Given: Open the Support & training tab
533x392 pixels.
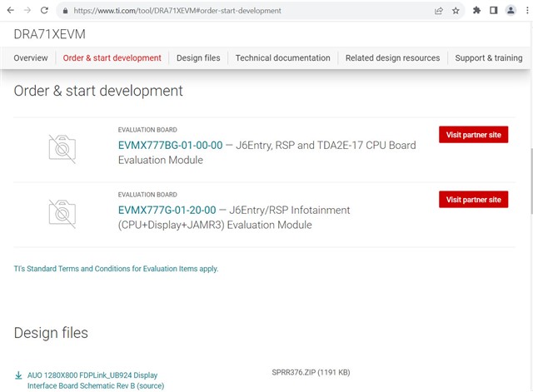Looking at the screenshot, I should [489, 58].
